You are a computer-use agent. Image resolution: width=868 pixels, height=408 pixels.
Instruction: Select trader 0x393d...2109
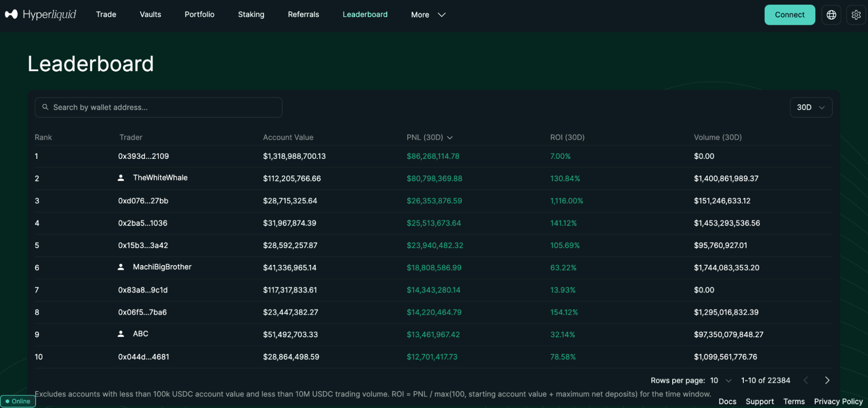pyautogui.click(x=143, y=156)
